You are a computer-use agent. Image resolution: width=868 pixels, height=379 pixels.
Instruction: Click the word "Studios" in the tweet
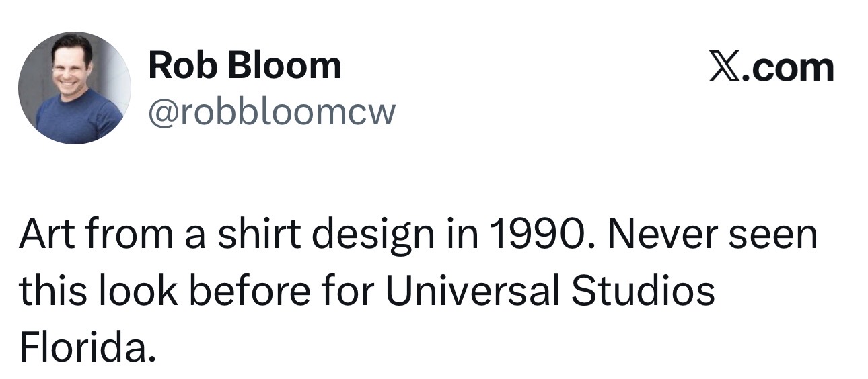tap(643, 292)
